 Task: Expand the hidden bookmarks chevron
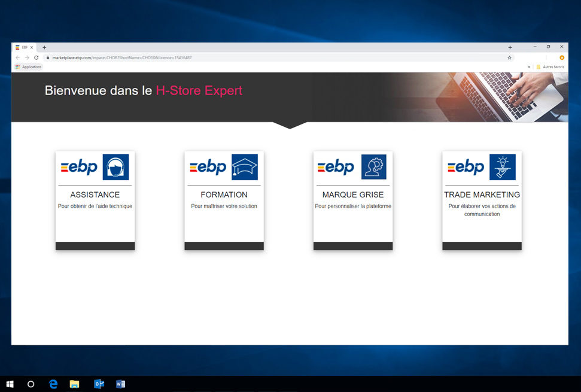click(x=529, y=67)
